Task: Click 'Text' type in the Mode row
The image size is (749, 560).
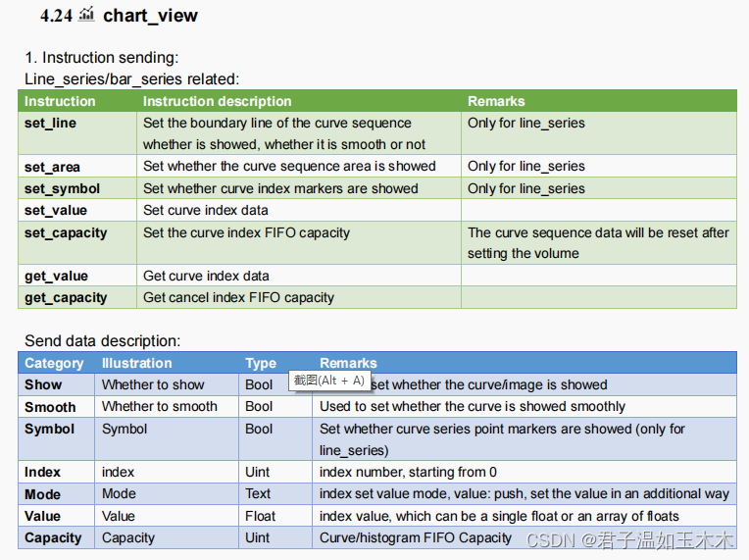Action: pyautogui.click(x=258, y=493)
